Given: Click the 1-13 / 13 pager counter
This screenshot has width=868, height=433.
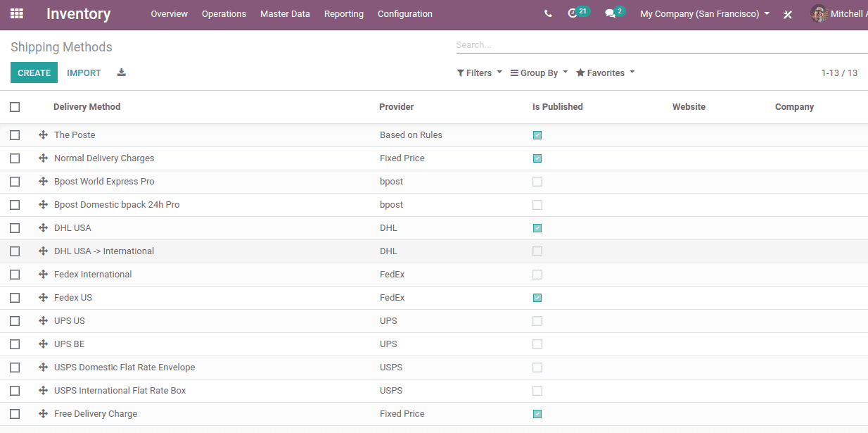Looking at the screenshot, I should [x=839, y=73].
